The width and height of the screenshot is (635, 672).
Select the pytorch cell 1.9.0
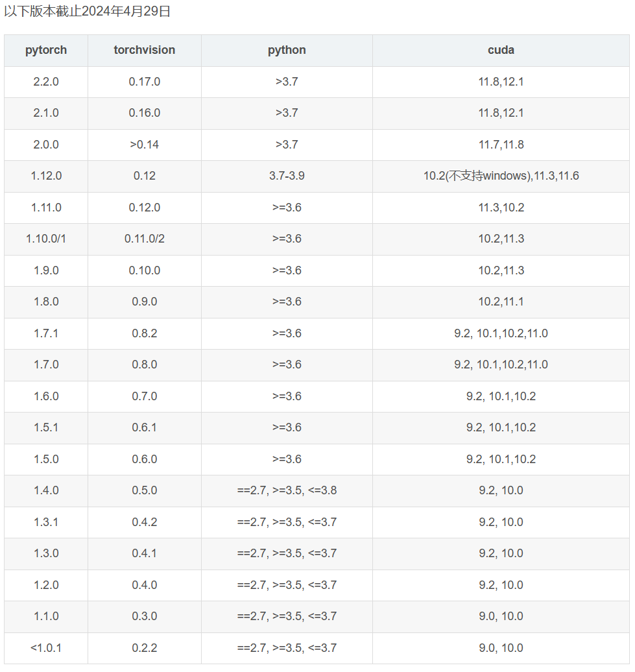pos(46,270)
